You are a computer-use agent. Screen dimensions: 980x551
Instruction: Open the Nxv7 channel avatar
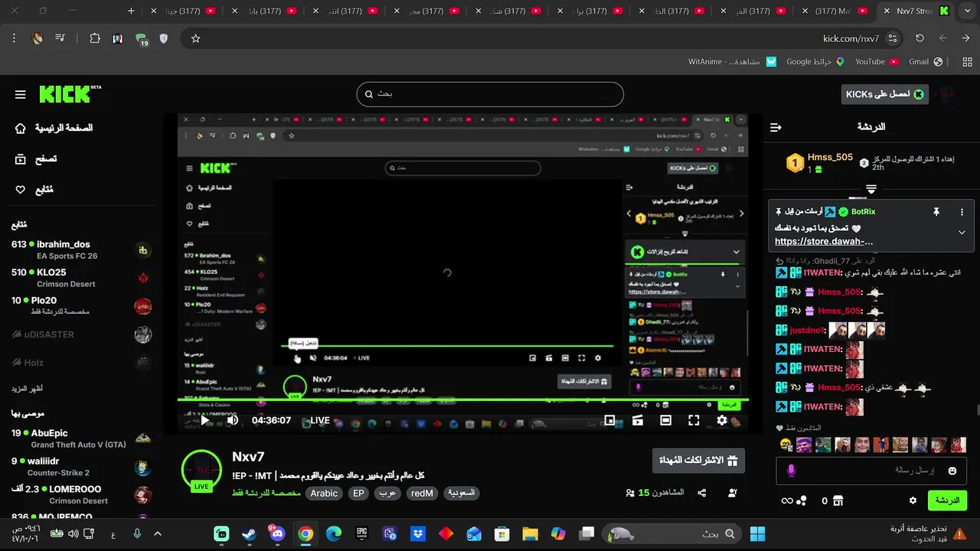point(201,470)
